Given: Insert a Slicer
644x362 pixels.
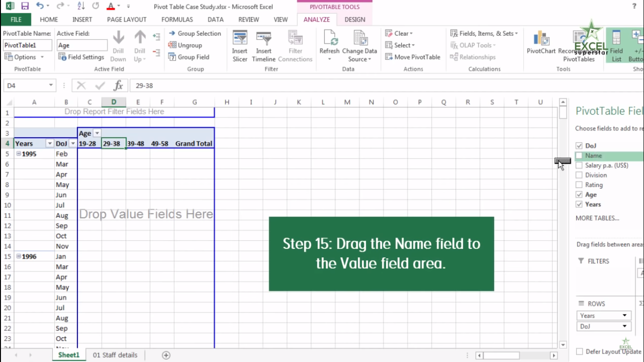Looking at the screenshot, I should 239,46.
